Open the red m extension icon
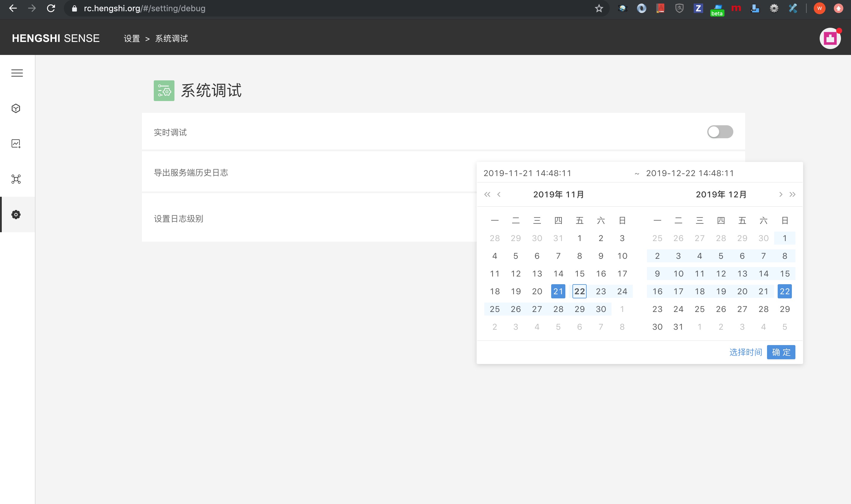The image size is (851, 504). pos(736,8)
